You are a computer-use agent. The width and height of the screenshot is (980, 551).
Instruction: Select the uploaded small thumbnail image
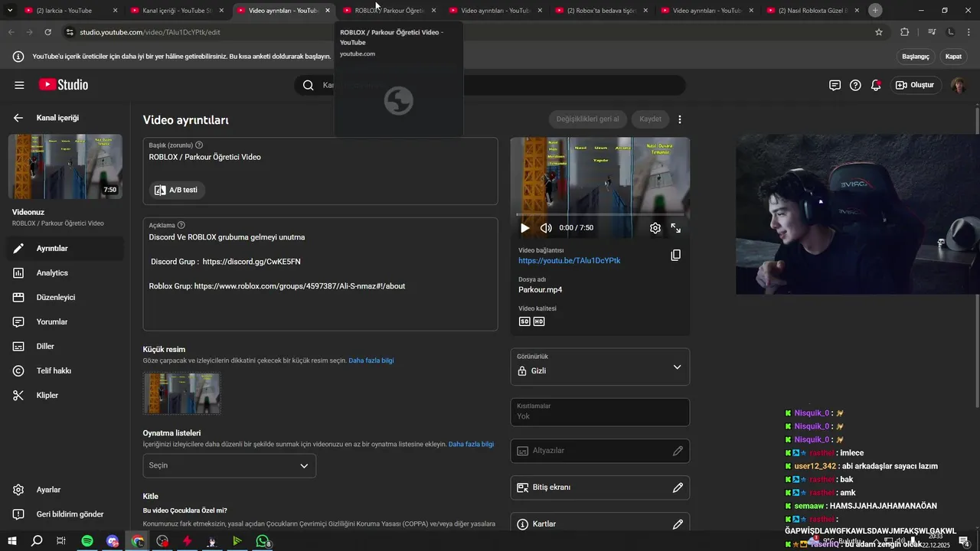182,393
